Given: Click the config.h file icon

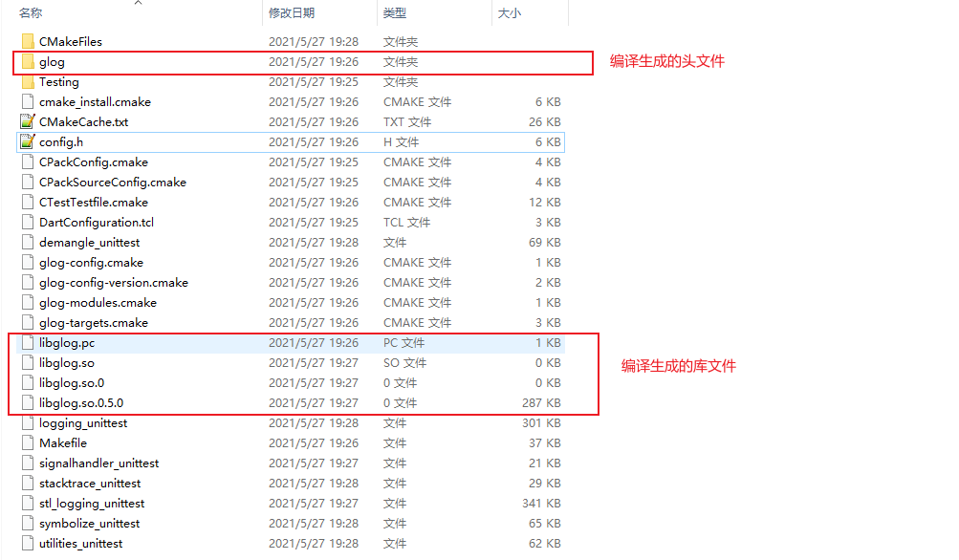Looking at the screenshot, I should click(26, 141).
